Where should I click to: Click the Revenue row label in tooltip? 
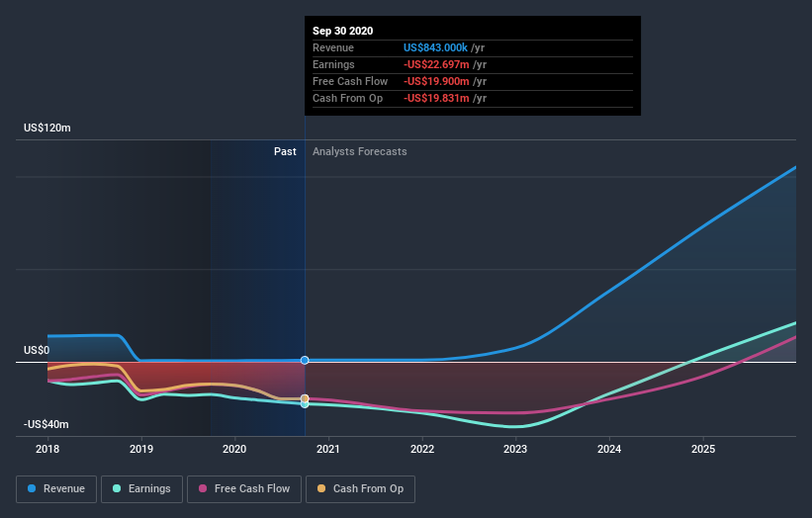pos(333,47)
